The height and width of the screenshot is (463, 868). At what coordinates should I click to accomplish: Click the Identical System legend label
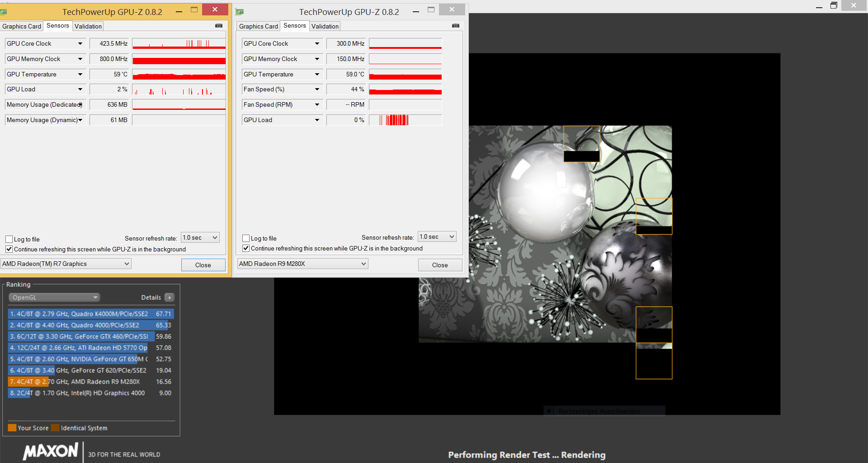click(x=84, y=428)
